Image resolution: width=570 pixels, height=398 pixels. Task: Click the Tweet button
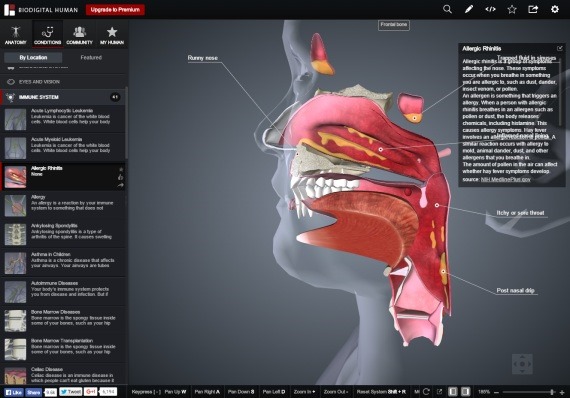click(x=71, y=392)
